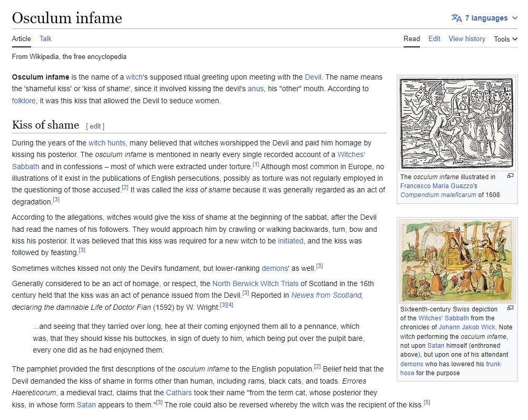
Task: Open Johann Jakob Wick link
Action: [x=467, y=327]
